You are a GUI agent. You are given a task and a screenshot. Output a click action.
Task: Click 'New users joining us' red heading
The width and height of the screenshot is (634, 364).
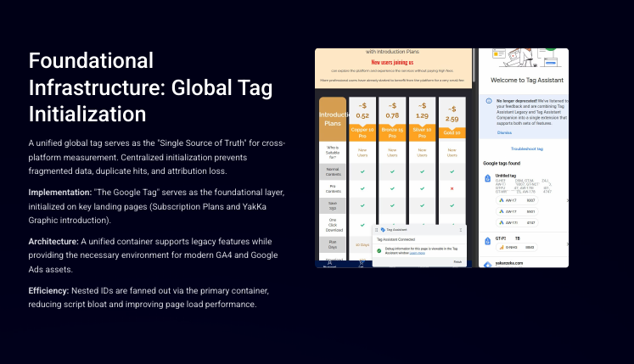392,62
